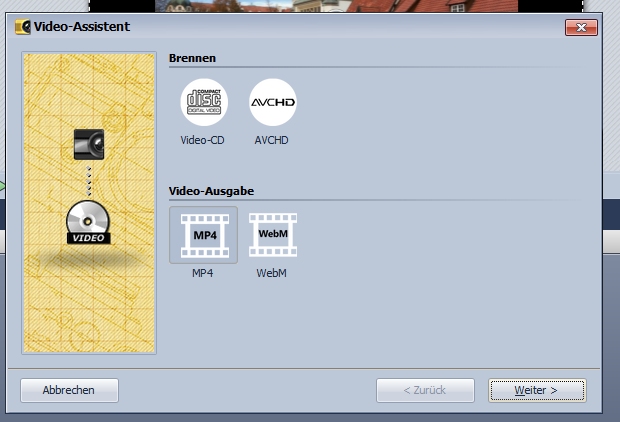
Task: Click the "Video-CD" text label
Action: coord(203,141)
